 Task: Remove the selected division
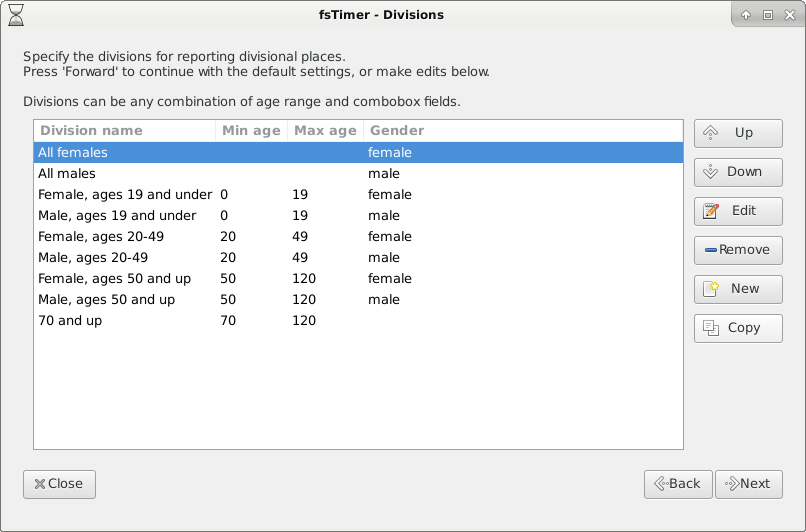click(738, 250)
